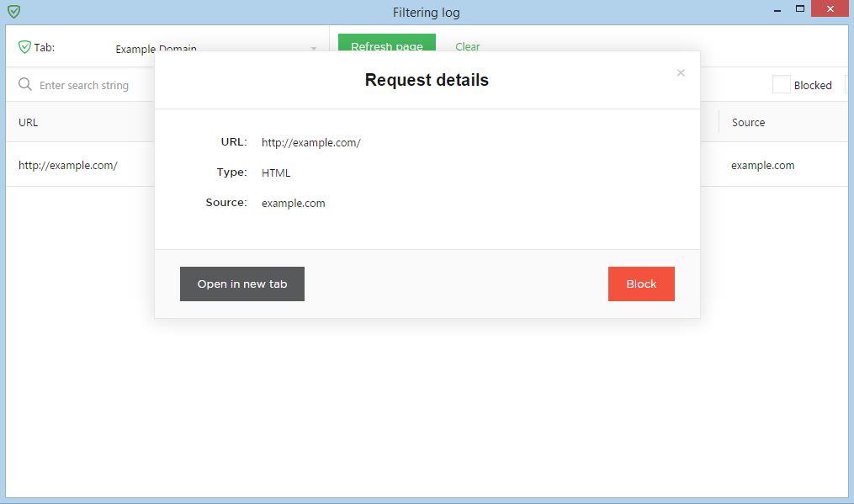This screenshot has height=504, width=854.
Task: Click the search magnifier icon
Action: 25,84
